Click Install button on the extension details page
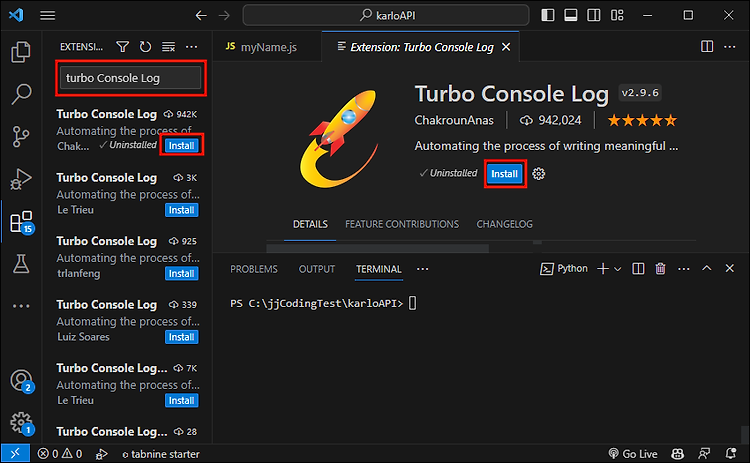Viewport: 750px width, 463px height. click(505, 174)
